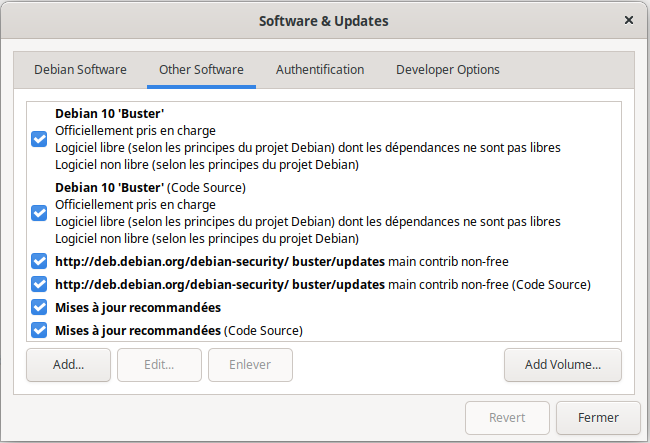Click the Fermer button
The width and height of the screenshot is (650, 443).
pyautogui.click(x=598, y=418)
